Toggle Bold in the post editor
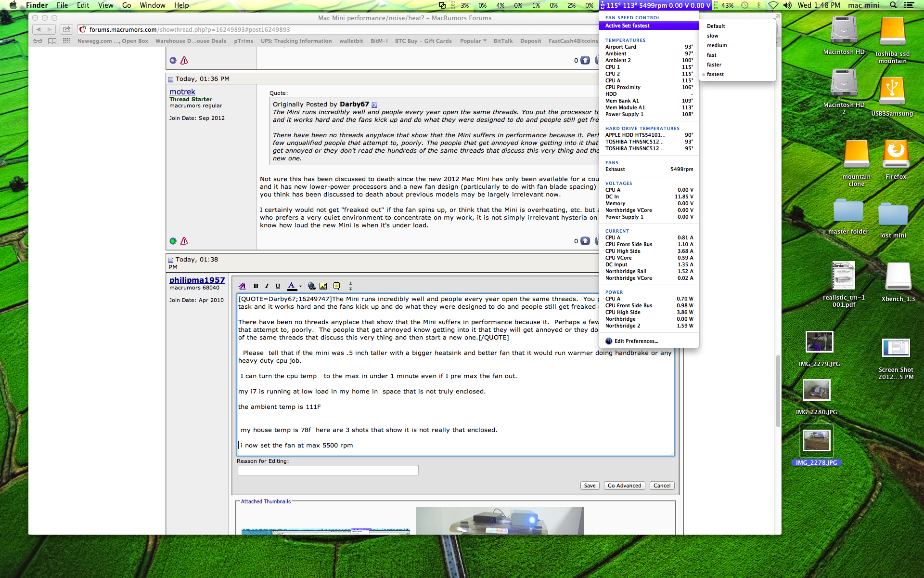The image size is (924, 578). tap(256, 286)
